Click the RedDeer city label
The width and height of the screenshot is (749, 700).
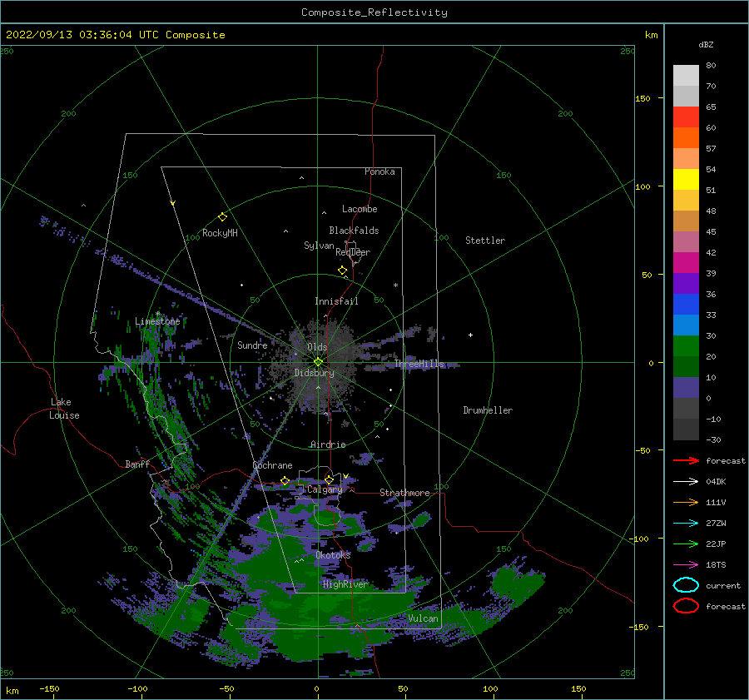[x=353, y=252]
